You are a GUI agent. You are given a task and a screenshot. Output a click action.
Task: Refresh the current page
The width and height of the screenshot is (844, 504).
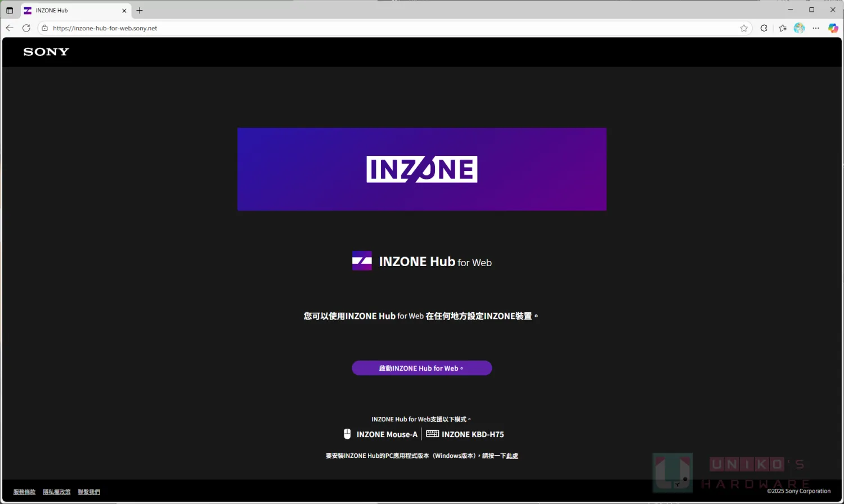click(x=26, y=28)
